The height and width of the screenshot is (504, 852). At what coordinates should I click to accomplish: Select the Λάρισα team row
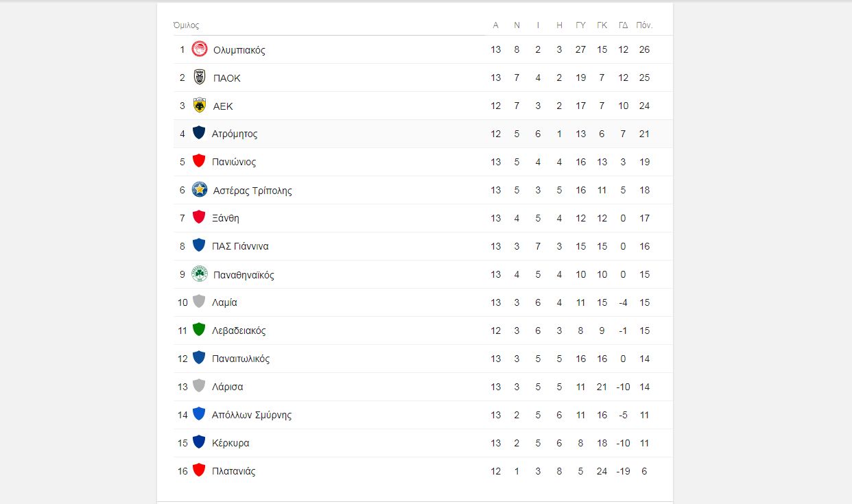click(423, 387)
